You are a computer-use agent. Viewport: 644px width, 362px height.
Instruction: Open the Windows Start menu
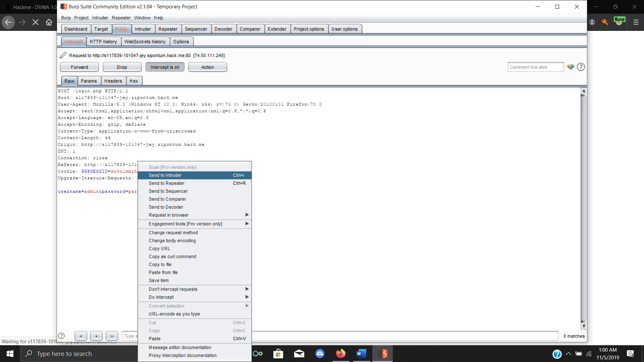click(10, 354)
